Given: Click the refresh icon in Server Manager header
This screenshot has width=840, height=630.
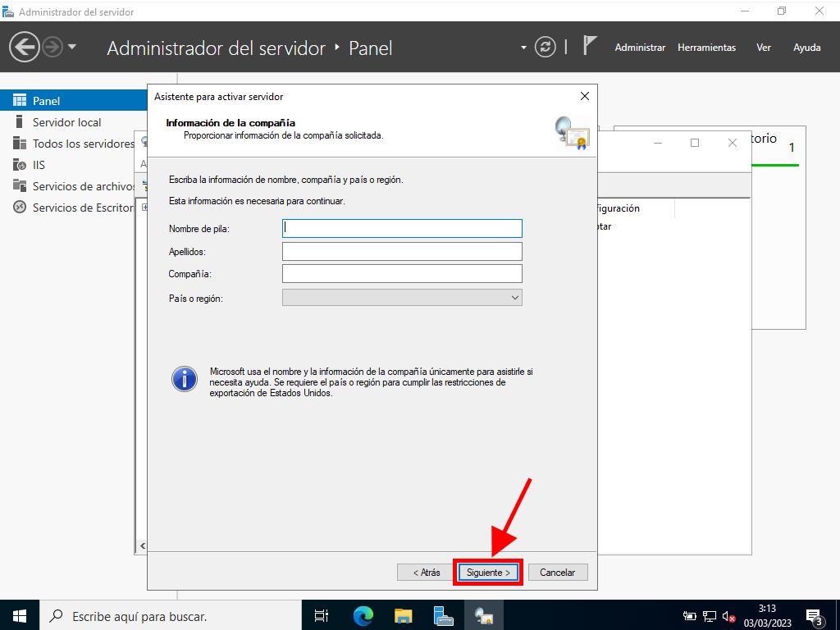Looking at the screenshot, I should click(546, 48).
